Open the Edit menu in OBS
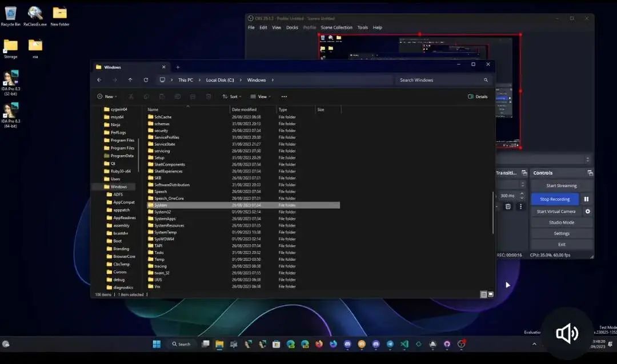The image size is (617, 364). [263, 27]
